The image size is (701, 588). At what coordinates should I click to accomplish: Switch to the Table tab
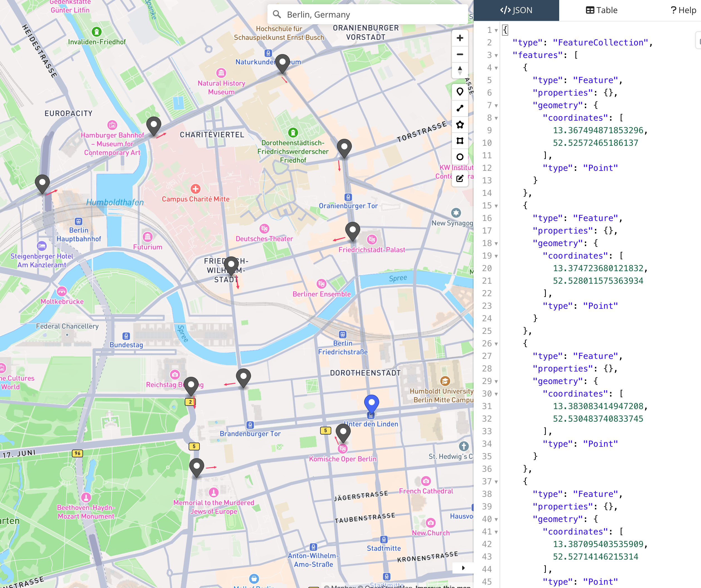pos(602,10)
